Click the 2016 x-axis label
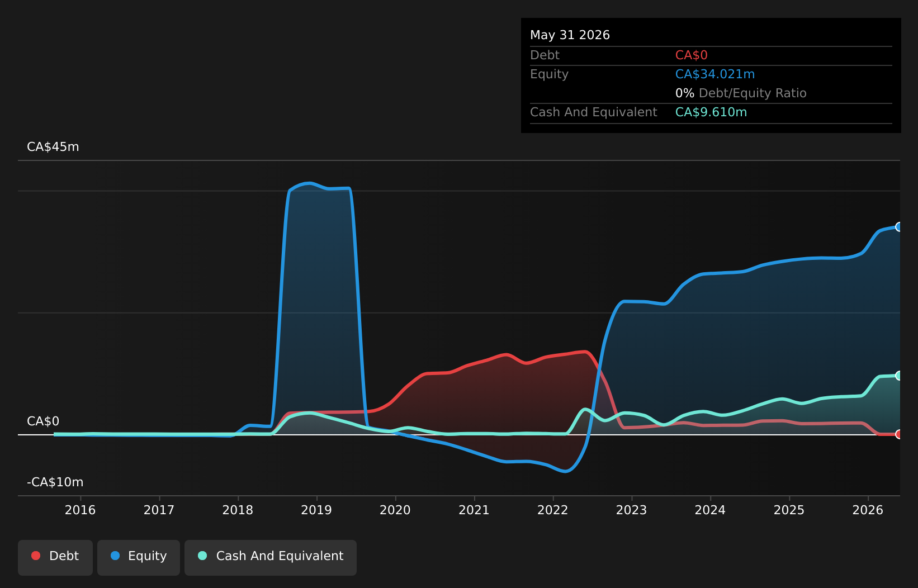918x588 pixels. pyautogui.click(x=81, y=510)
